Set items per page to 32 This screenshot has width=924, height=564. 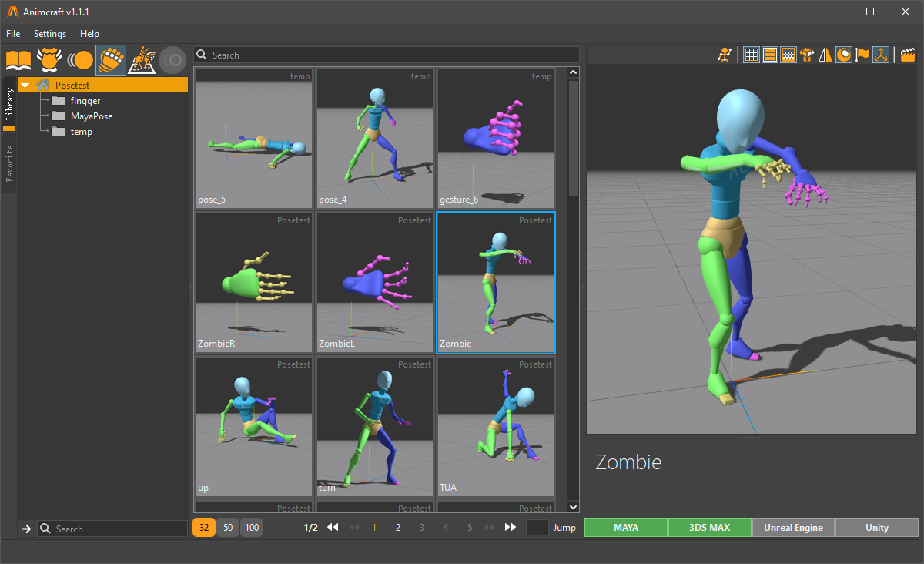click(204, 528)
